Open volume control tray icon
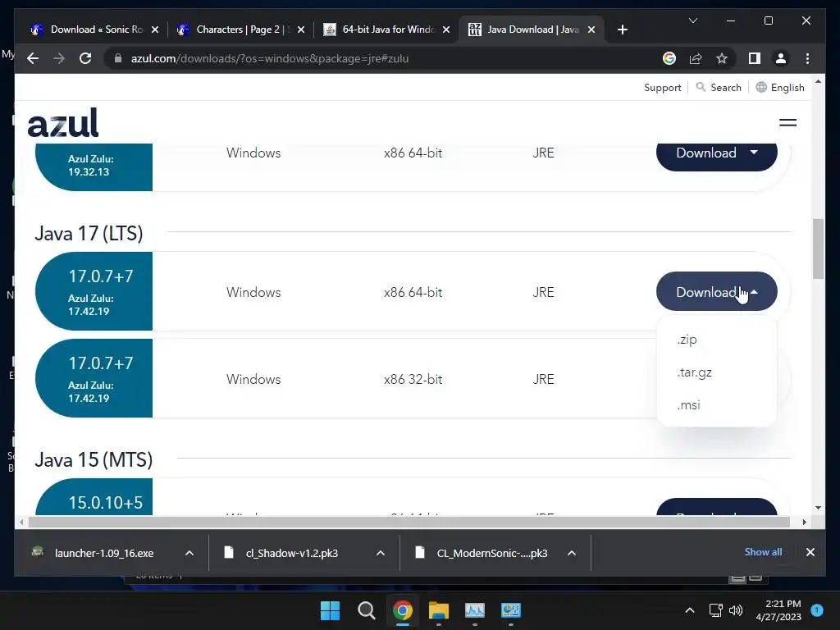This screenshot has width=840, height=630. point(736,610)
